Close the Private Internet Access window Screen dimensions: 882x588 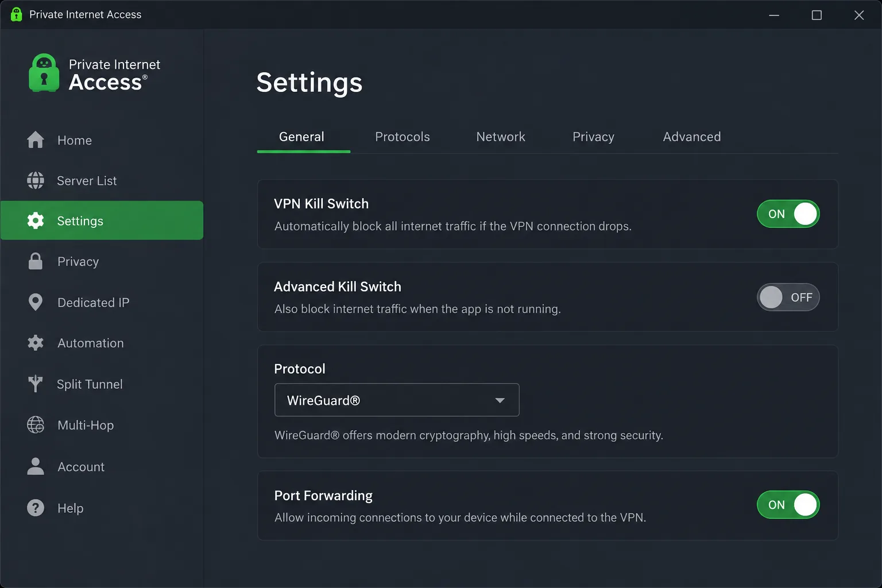pos(859,15)
